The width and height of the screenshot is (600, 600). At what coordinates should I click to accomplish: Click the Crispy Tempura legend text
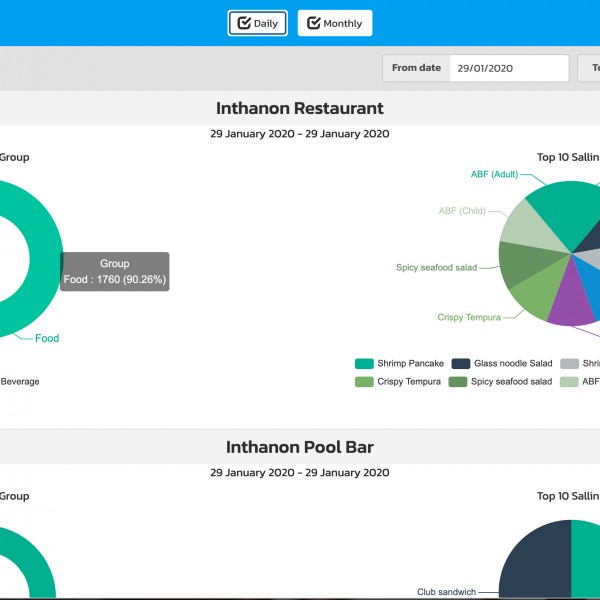(409, 382)
